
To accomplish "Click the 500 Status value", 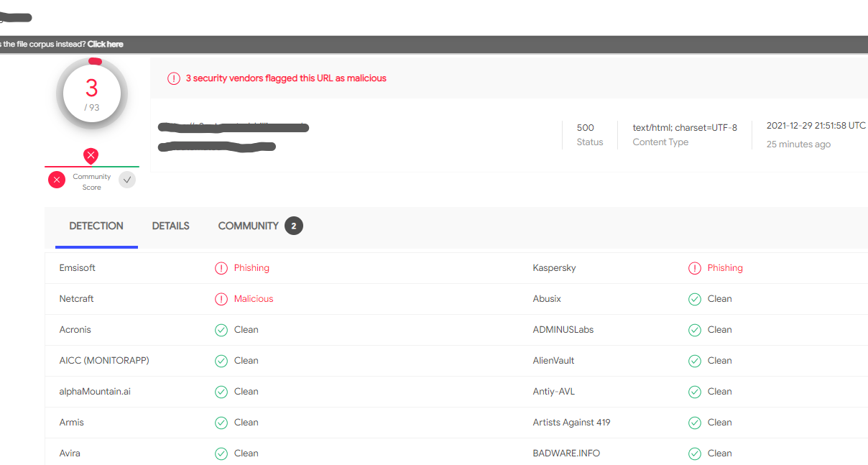I will coord(586,128).
